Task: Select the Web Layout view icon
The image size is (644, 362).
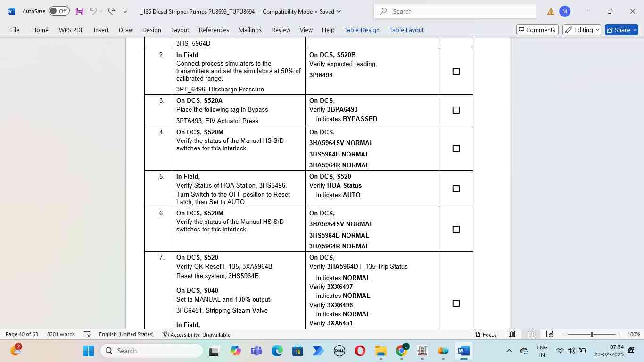Action: pyautogui.click(x=550, y=334)
